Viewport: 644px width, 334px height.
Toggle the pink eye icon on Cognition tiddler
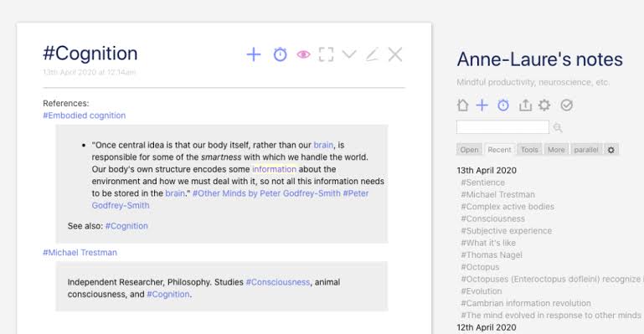[303, 54]
